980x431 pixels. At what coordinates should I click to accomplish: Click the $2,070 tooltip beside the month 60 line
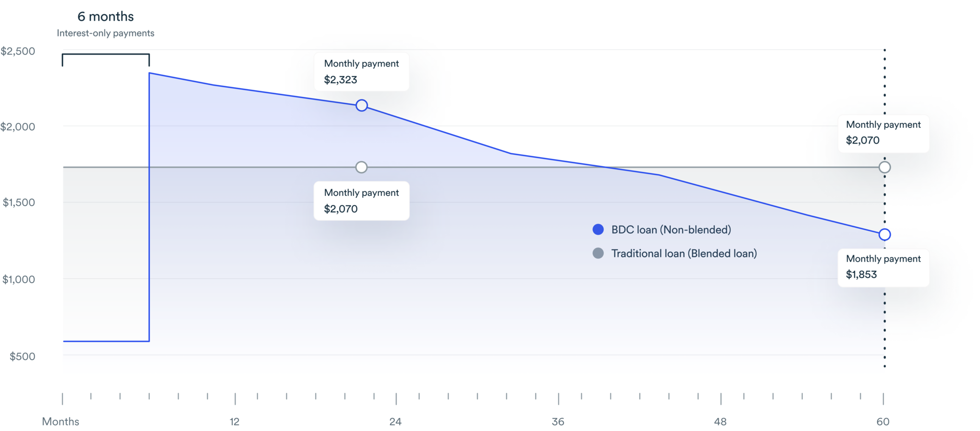[883, 133]
